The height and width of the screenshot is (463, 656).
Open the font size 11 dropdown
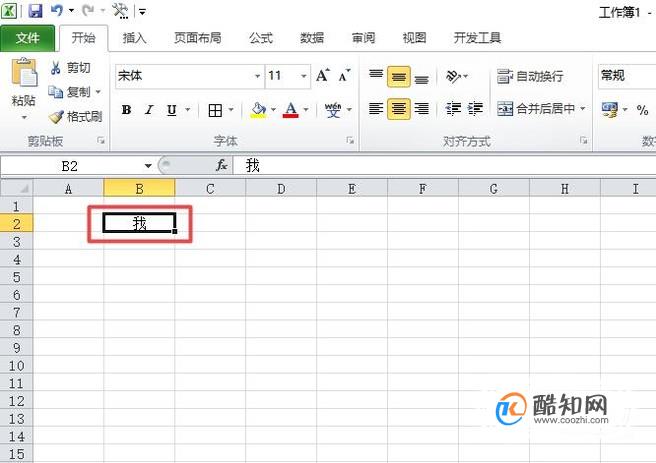pyautogui.click(x=304, y=76)
